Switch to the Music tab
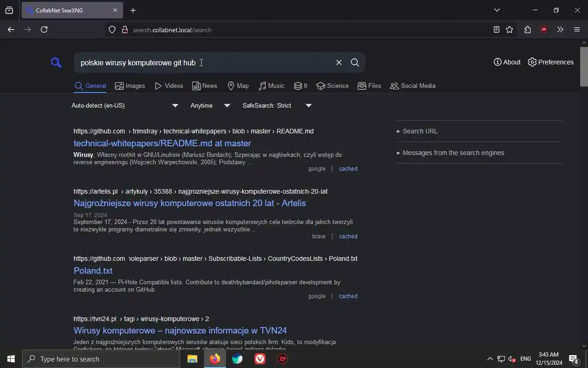The width and height of the screenshot is (588, 368). click(271, 86)
